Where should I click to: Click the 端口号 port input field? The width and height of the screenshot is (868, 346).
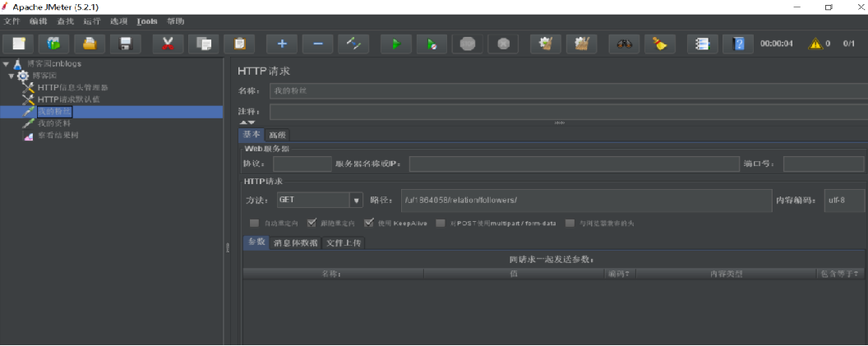(x=824, y=164)
